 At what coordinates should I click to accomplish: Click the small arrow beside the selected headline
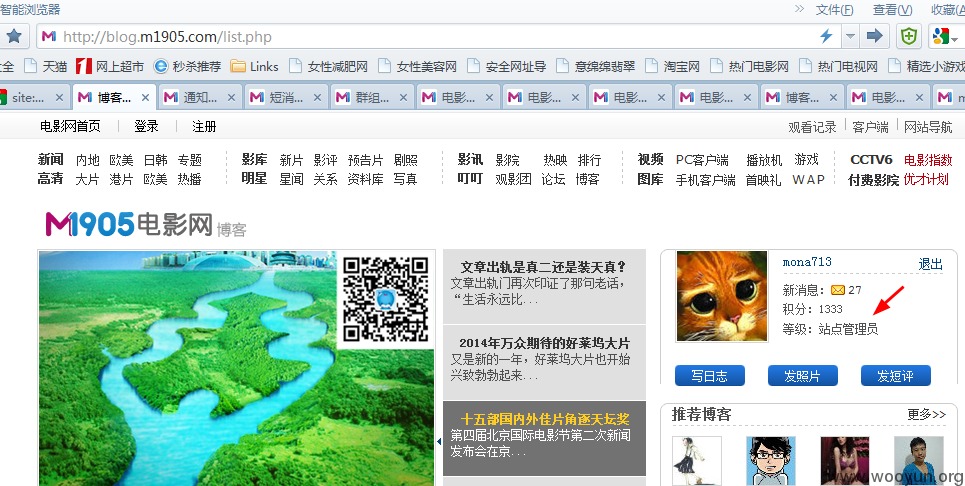click(439, 441)
